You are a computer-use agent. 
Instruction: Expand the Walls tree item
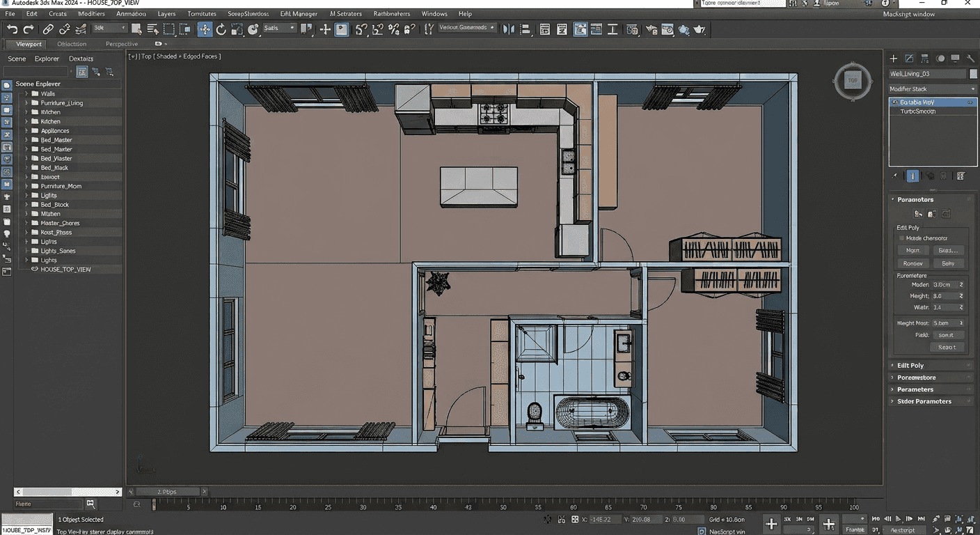[26, 93]
